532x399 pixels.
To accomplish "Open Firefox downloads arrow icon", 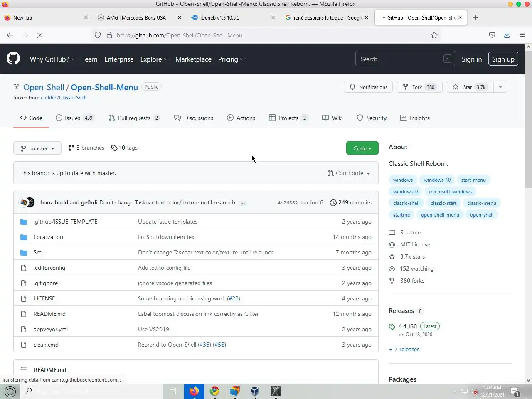I will coord(507,35).
